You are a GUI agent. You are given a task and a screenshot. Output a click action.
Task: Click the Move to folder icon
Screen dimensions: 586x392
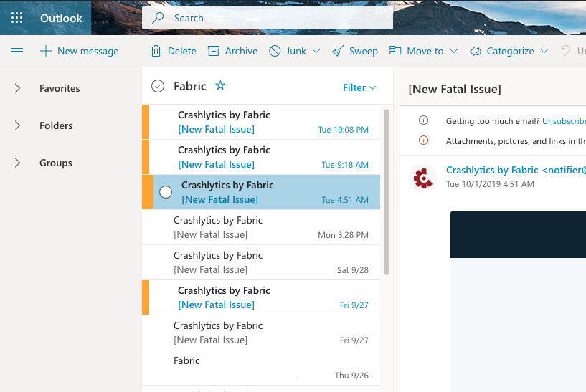[395, 50]
